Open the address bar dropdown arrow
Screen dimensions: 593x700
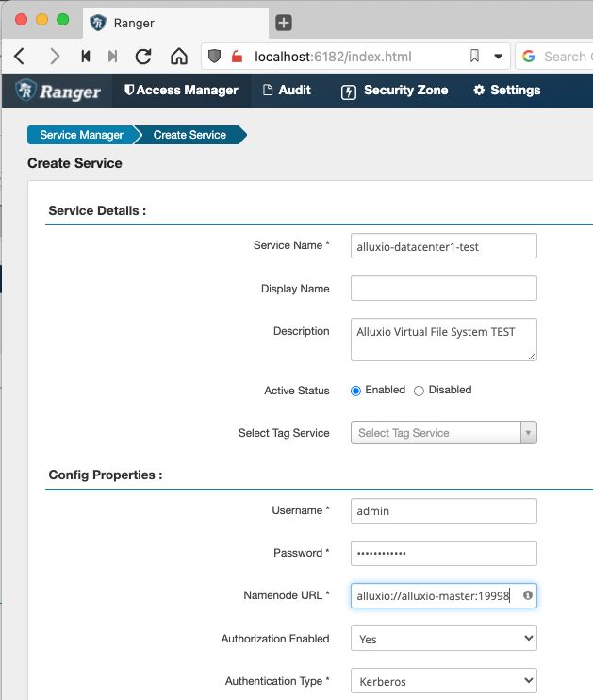tap(499, 57)
